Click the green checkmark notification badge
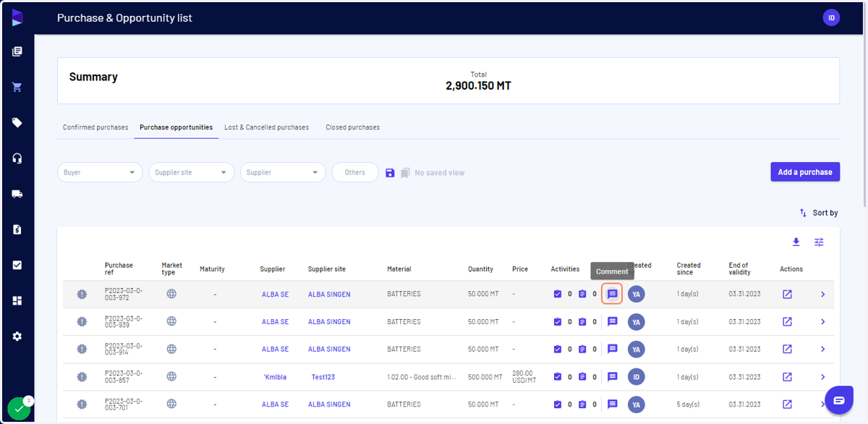This screenshot has width=868, height=424. point(20,409)
